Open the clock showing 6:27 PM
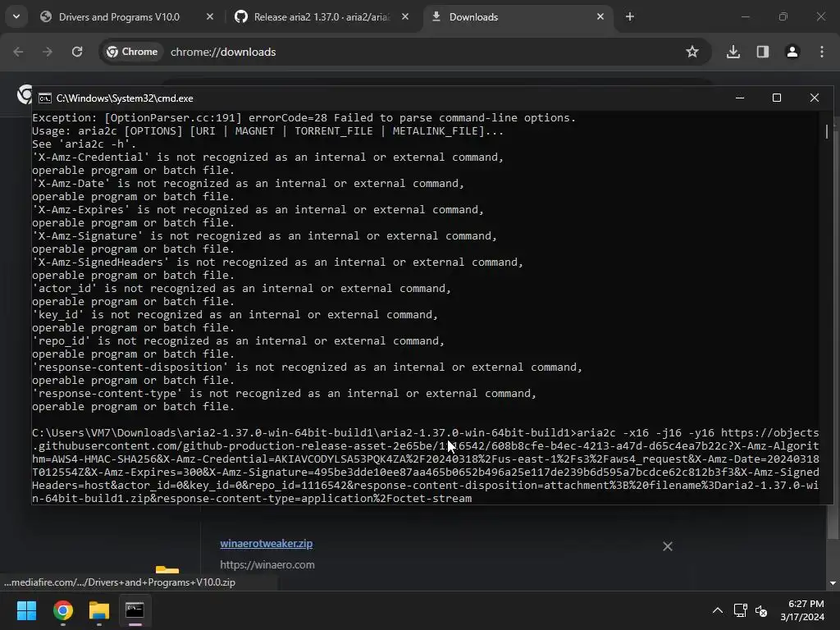The height and width of the screenshot is (630, 840). [802, 610]
